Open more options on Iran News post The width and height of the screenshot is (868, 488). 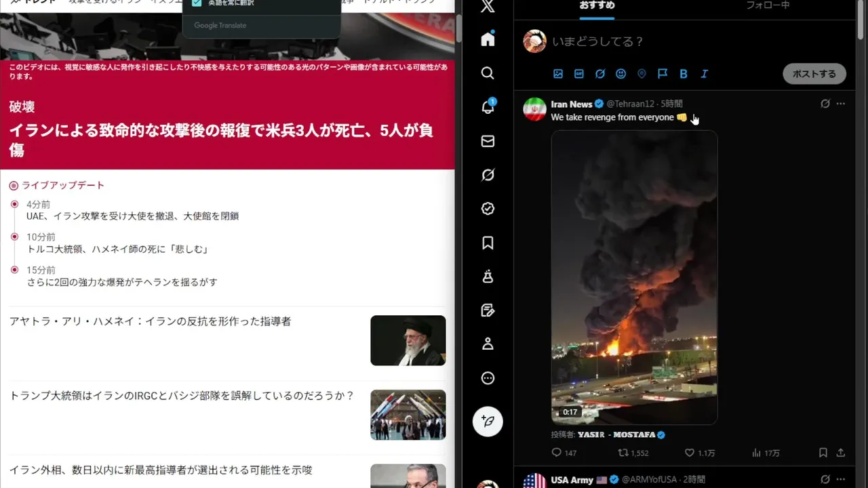[841, 104]
